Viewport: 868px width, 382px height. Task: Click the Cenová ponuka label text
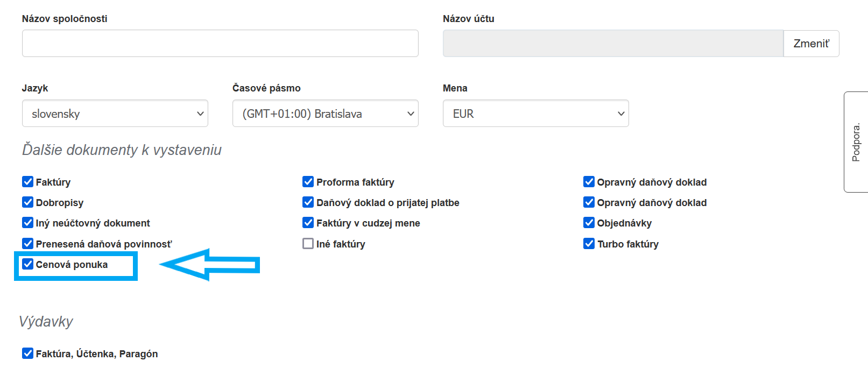72,265
